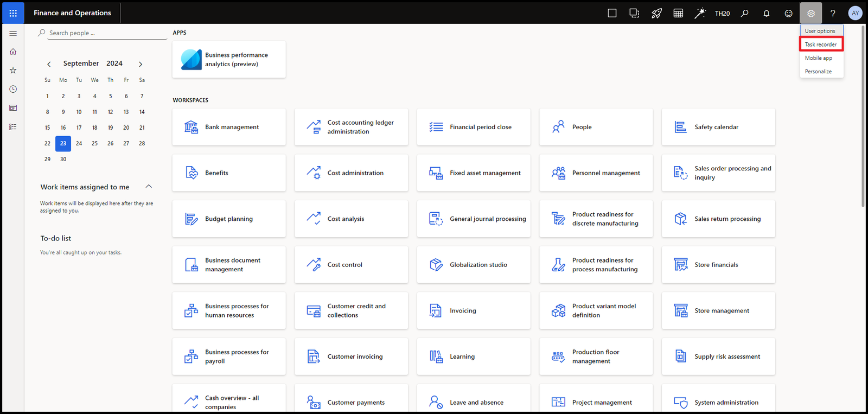Open Bank management workspace tile
Viewport: 868px width, 414px height.
tap(229, 127)
